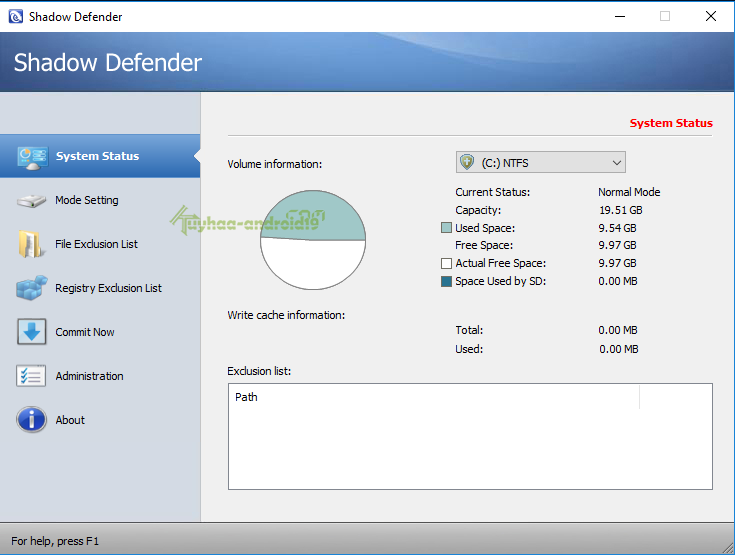Screen dimensions: 735x555
Task: Click the Current Status label
Action: click(x=493, y=192)
